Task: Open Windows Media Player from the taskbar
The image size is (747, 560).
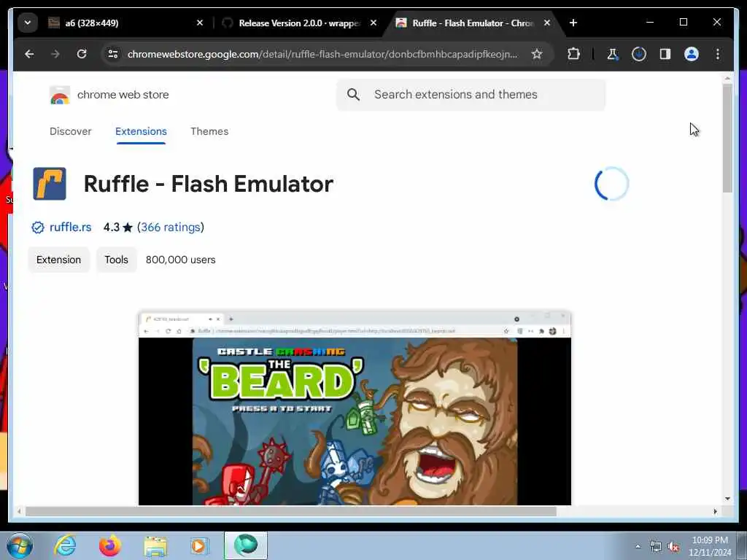Action: pyautogui.click(x=200, y=545)
